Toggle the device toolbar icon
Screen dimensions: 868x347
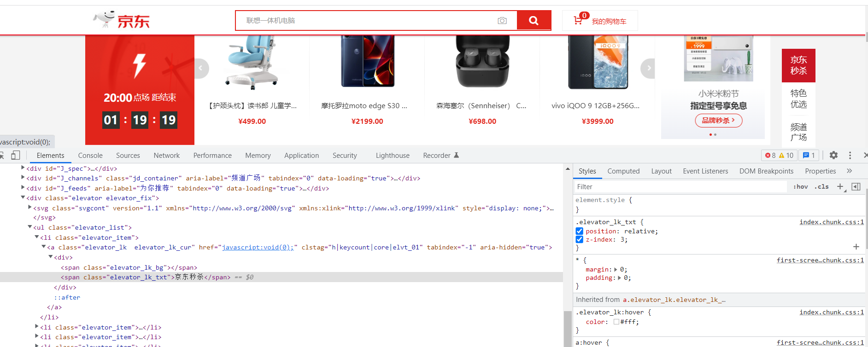point(16,155)
